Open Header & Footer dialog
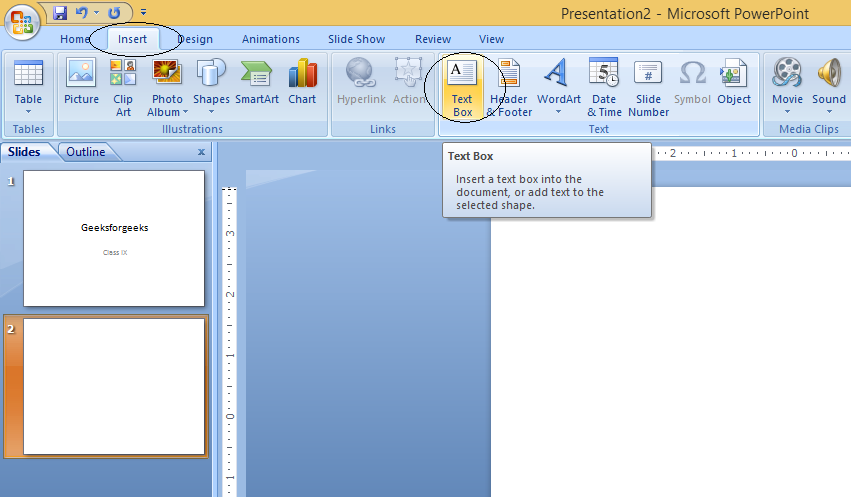Image resolution: width=851 pixels, height=497 pixels. 509,88
